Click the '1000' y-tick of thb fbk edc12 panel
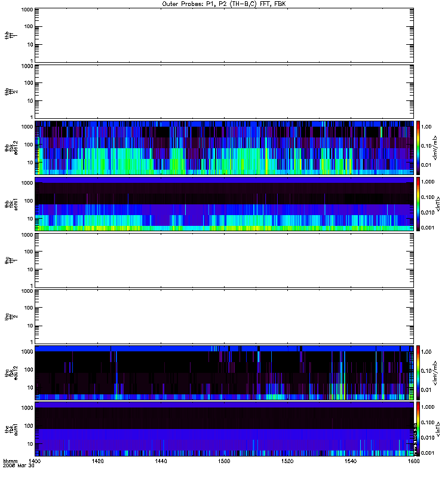448x478 pixels. [x=27, y=127]
